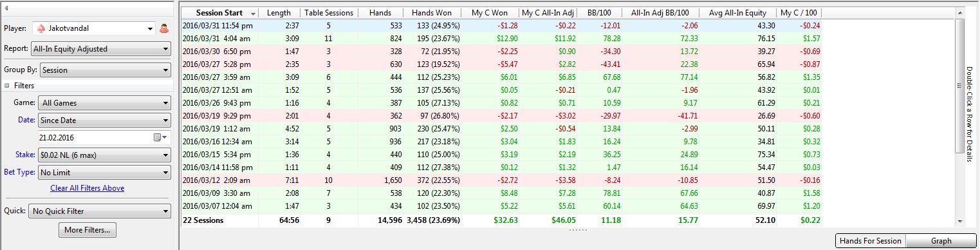Click the More Filters button
The image size is (980, 250).
point(88,229)
